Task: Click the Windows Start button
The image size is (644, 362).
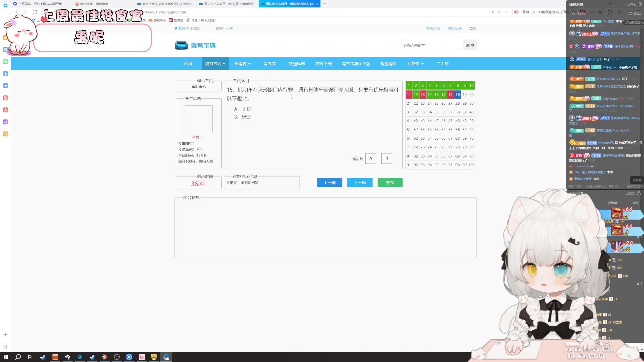Action: pyautogui.click(x=6, y=357)
